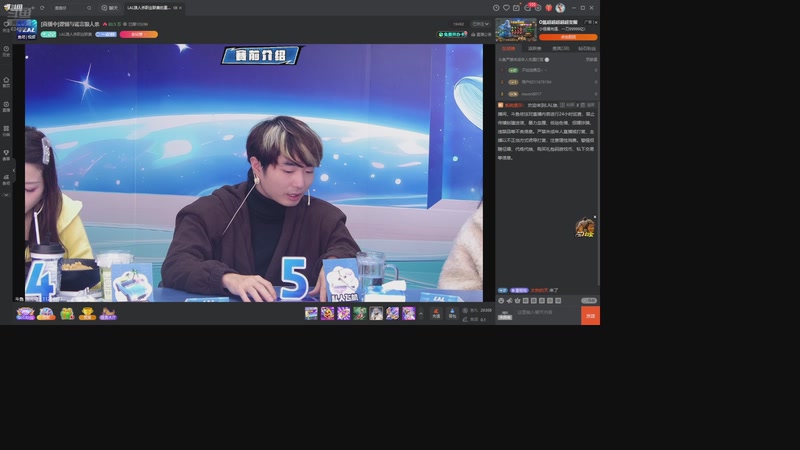Image resolution: width=800 pixels, height=450 pixels.
Task: Select rank 2 user in list
Action: [x=547, y=82]
